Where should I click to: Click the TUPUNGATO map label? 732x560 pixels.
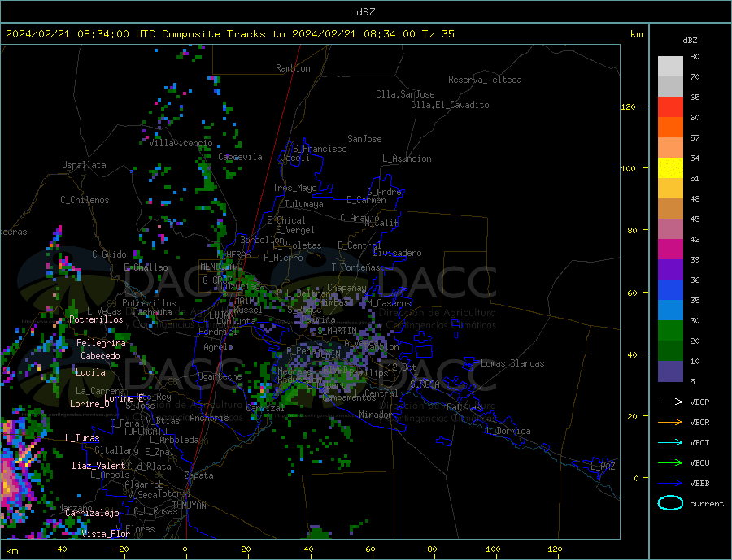click(146, 432)
